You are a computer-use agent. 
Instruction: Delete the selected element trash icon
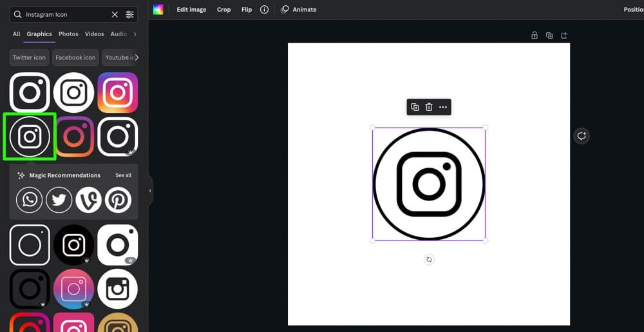point(429,107)
